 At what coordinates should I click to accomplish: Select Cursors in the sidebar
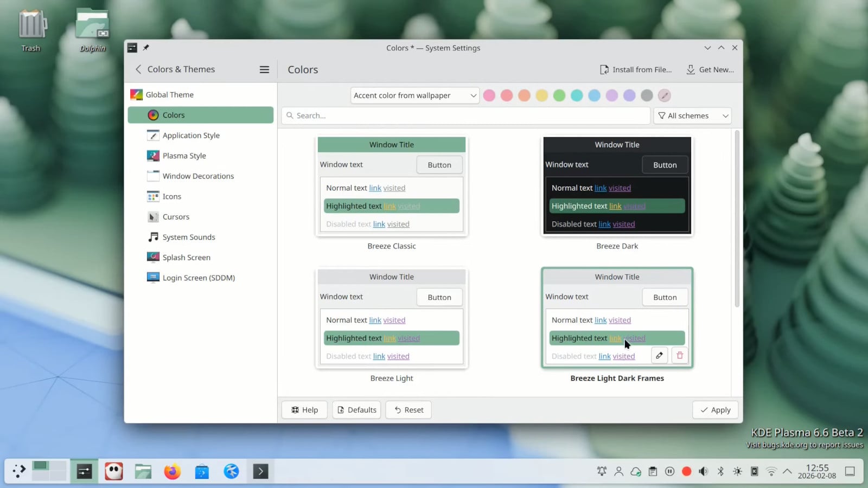click(175, 216)
